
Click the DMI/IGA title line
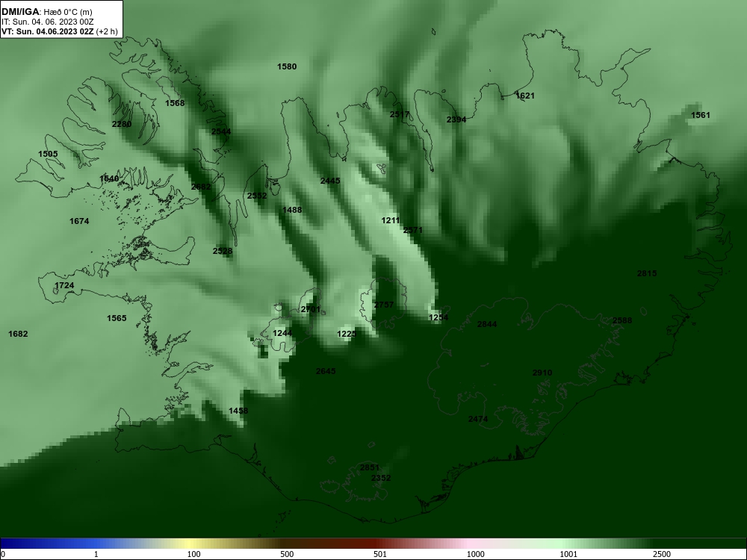[x=47, y=12]
